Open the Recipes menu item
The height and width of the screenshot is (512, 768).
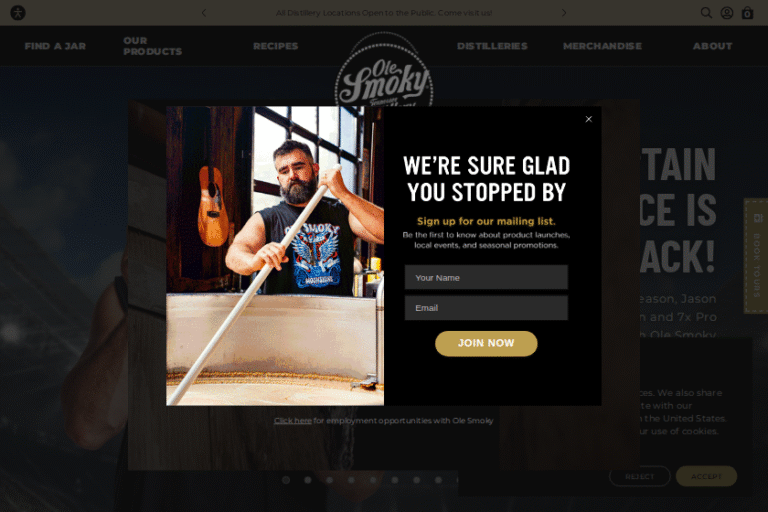[x=276, y=46]
